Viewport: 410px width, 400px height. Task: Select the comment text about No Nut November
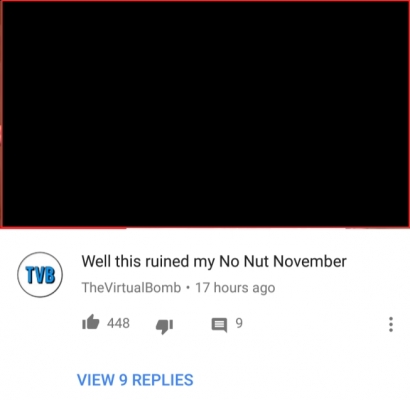(x=214, y=261)
